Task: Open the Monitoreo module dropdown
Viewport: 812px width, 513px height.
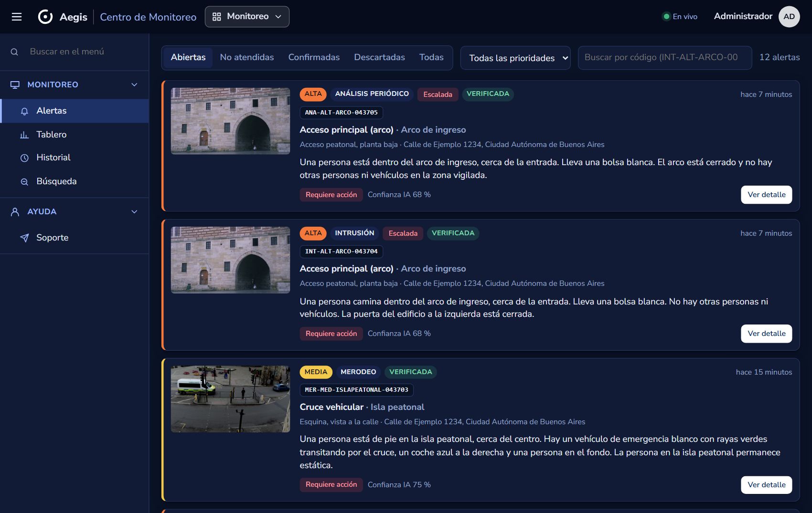Action: [x=247, y=17]
